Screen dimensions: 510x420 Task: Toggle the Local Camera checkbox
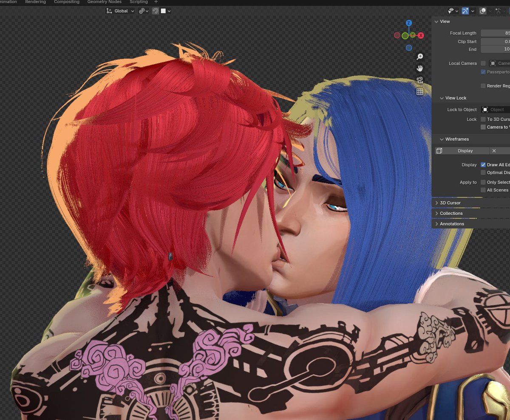tap(483, 63)
